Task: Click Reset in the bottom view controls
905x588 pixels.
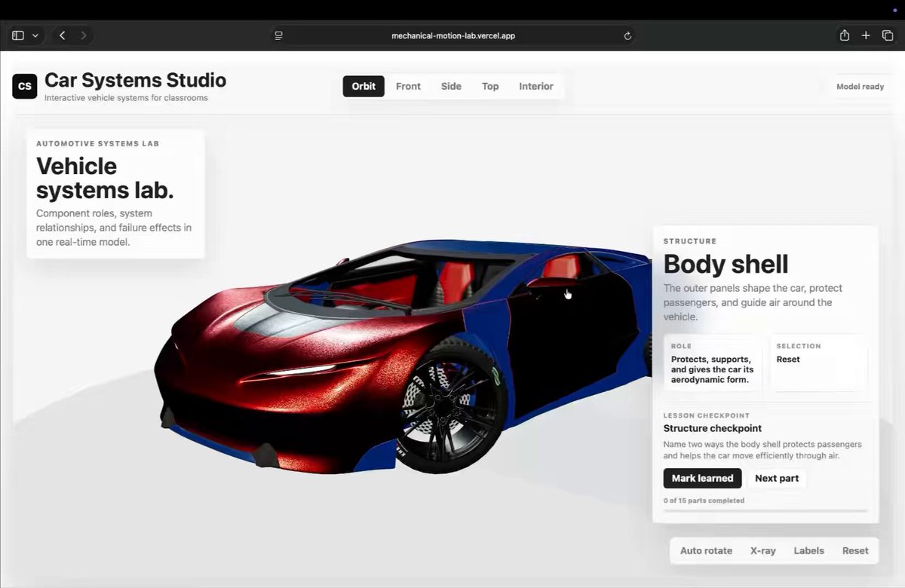Action: [x=855, y=550]
